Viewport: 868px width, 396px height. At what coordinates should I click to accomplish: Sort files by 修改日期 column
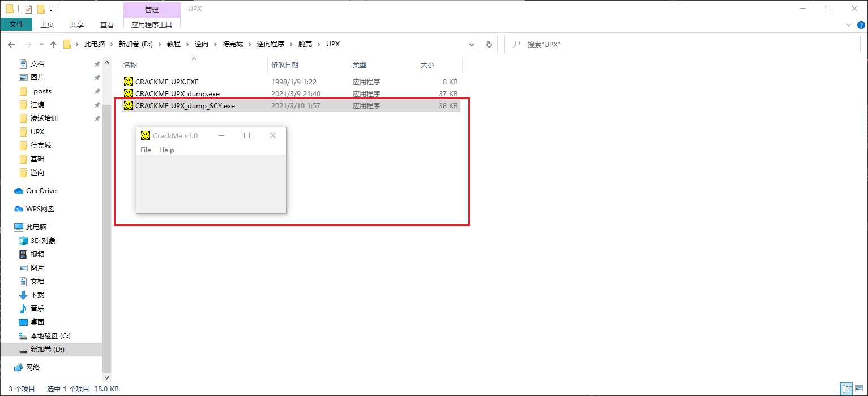pos(285,65)
